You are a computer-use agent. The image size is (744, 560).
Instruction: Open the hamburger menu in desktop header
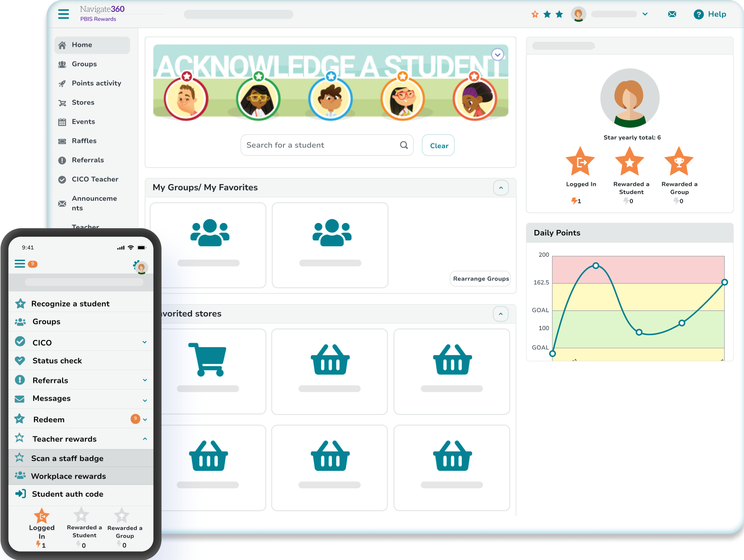[x=63, y=14]
